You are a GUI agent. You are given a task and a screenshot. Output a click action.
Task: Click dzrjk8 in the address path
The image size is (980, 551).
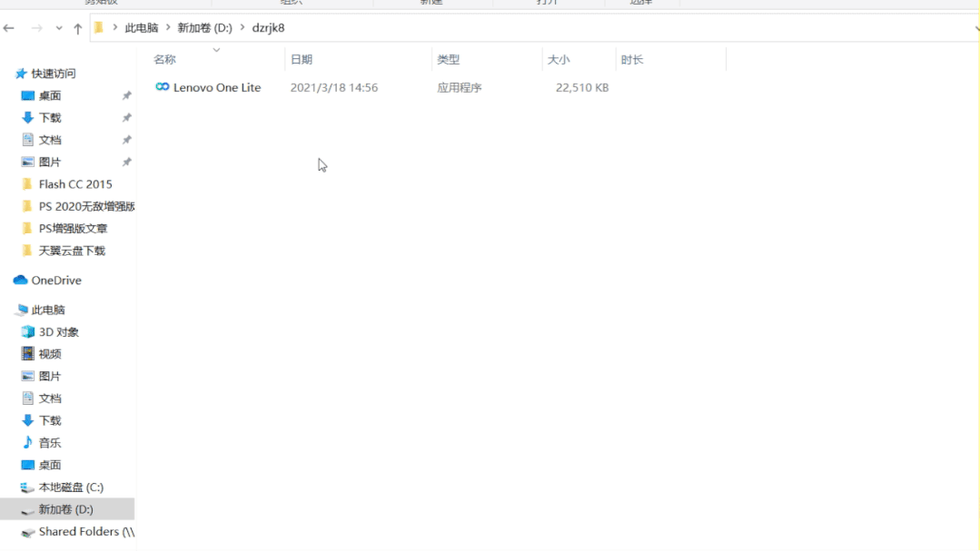tap(268, 27)
